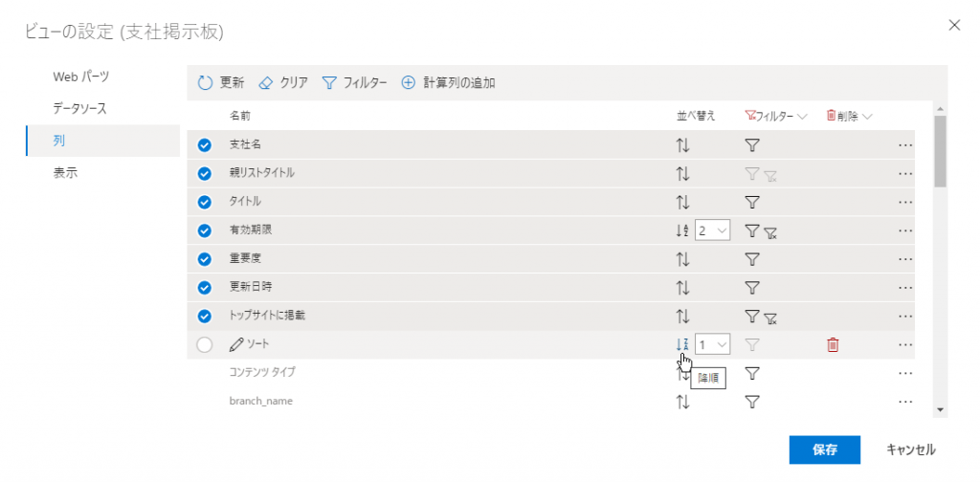Click the vertical scrollbar thumb of column list
Screen dimensions: 980x482
click(x=940, y=151)
